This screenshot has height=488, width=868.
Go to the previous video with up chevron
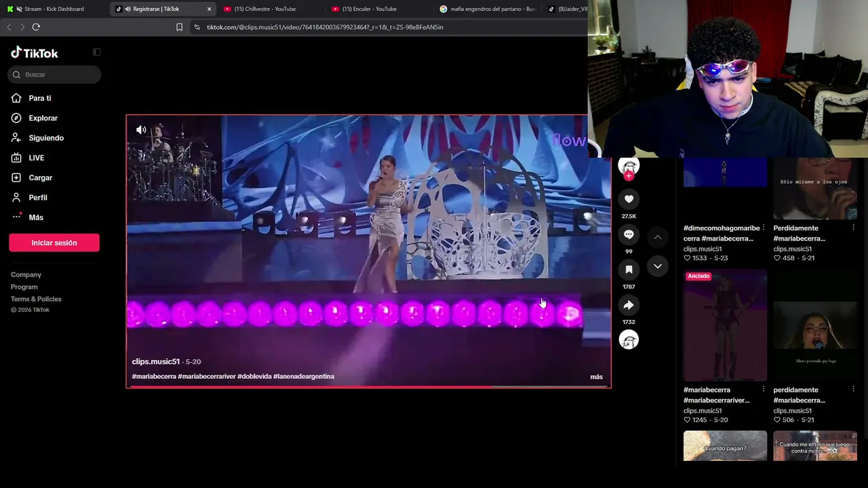click(x=657, y=237)
